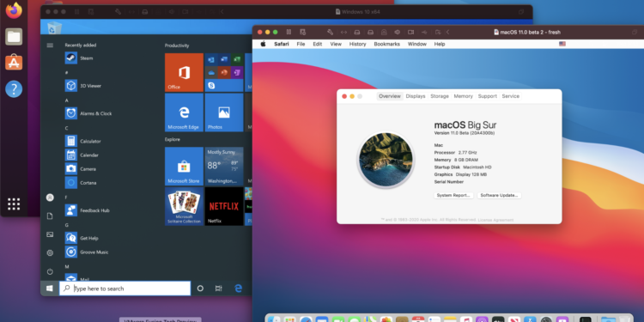Screen dimensions: 644x322
Task: Switch to Storage tab in About This Mac
Action: pos(440,96)
